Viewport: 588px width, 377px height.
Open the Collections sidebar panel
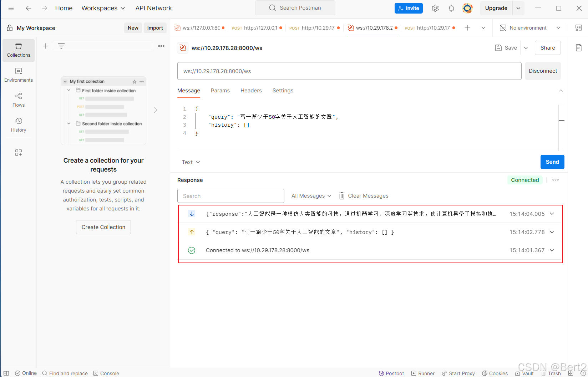19,50
